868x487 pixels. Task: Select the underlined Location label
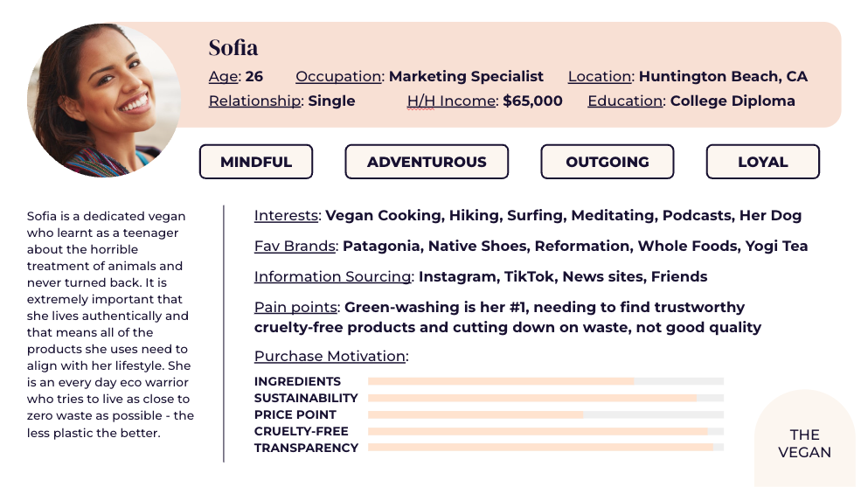point(600,77)
